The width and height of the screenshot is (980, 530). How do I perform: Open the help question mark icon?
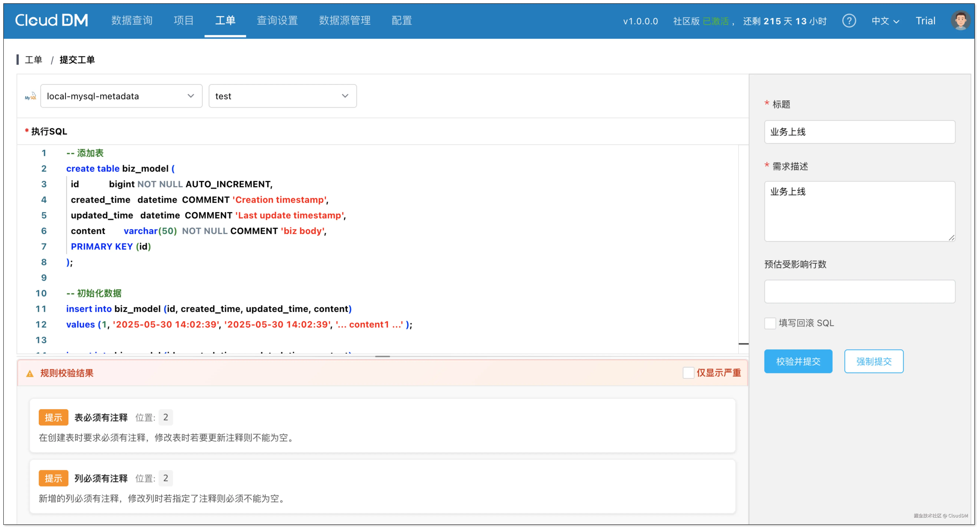[x=849, y=21]
